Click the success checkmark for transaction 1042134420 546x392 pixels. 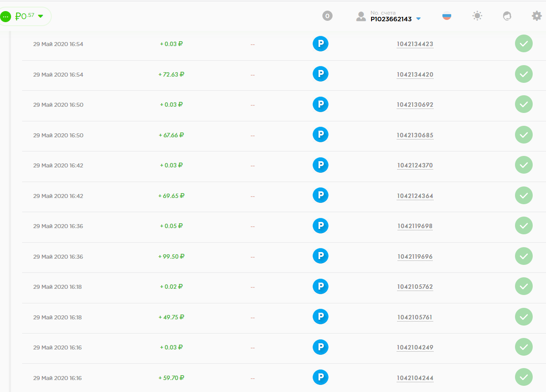524,74
